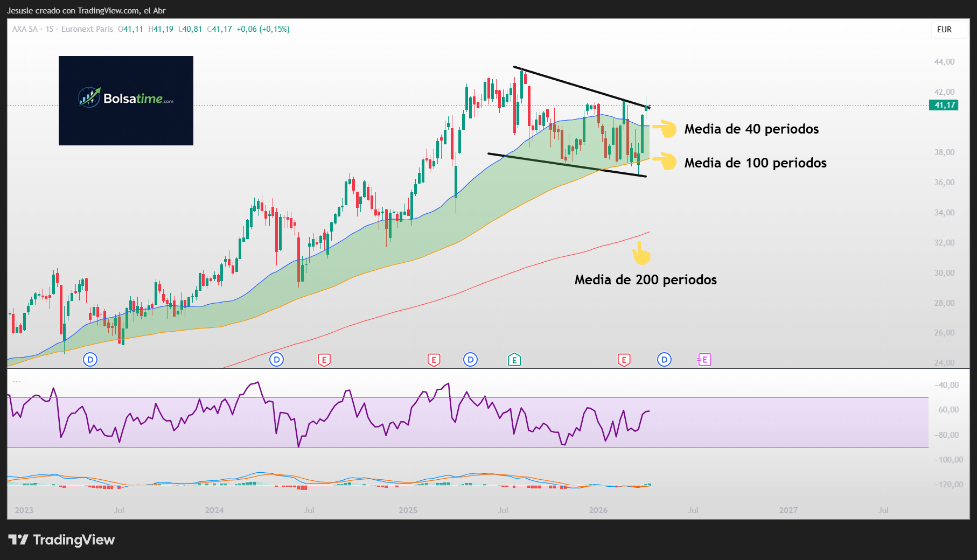Screen dimensions: 977x560
Task: Click the dividend D badge near 2023
Action: click(90, 360)
